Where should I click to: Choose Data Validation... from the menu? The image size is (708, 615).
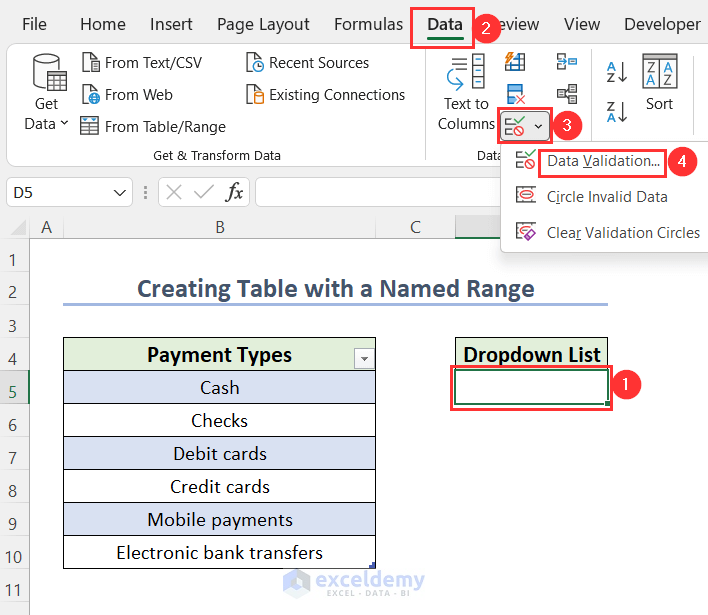coord(603,161)
